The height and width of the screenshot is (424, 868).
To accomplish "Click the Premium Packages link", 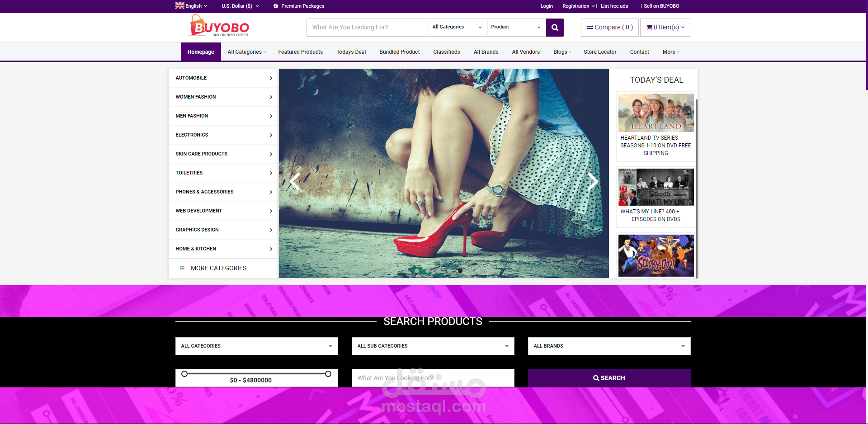I will (x=302, y=6).
